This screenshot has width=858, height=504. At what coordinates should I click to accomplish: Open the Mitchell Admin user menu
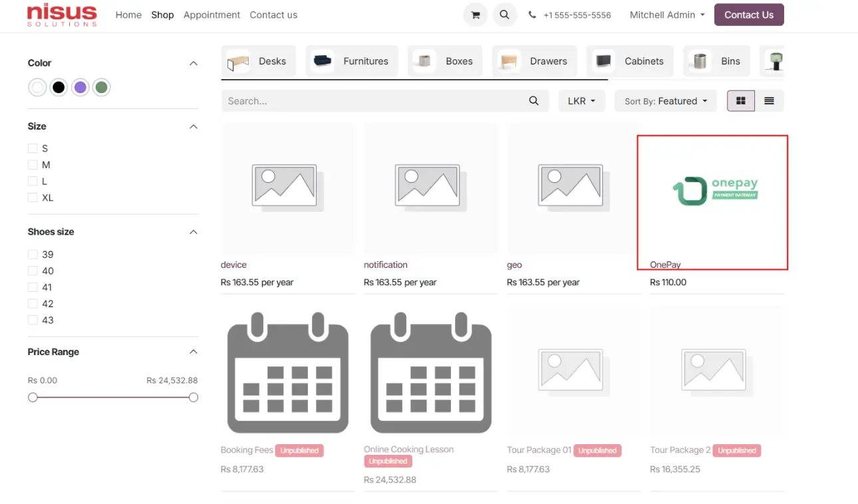point(667,15)
